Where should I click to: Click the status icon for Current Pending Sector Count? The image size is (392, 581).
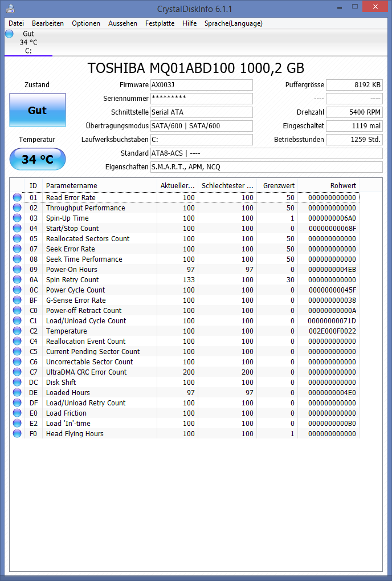pos(17,351)
